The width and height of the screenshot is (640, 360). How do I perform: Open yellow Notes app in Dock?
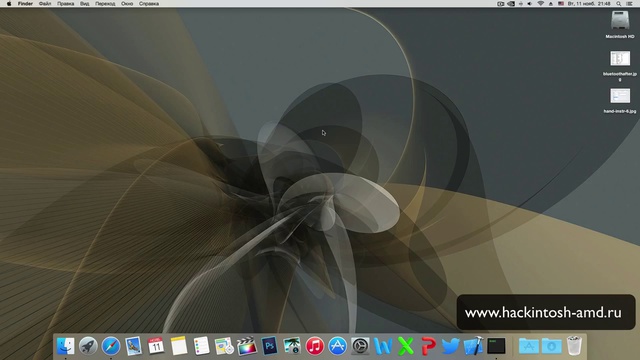179,346
